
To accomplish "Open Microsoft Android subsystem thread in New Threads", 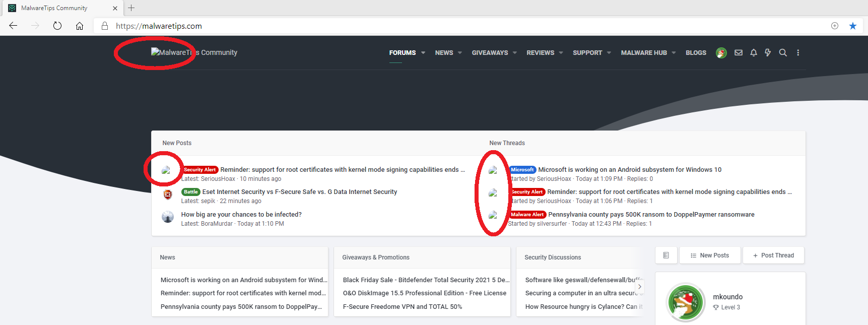I will point(630,170).
